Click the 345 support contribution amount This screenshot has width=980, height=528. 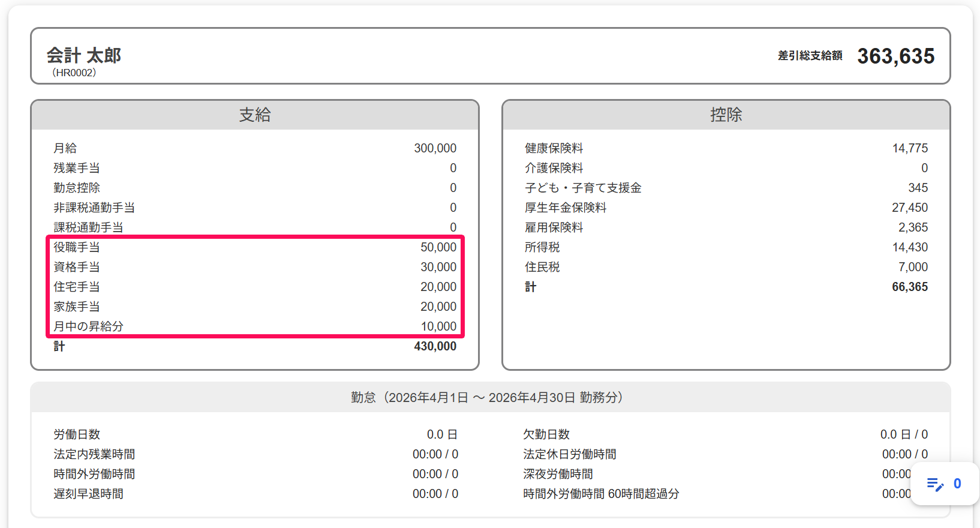click(918, 188)
